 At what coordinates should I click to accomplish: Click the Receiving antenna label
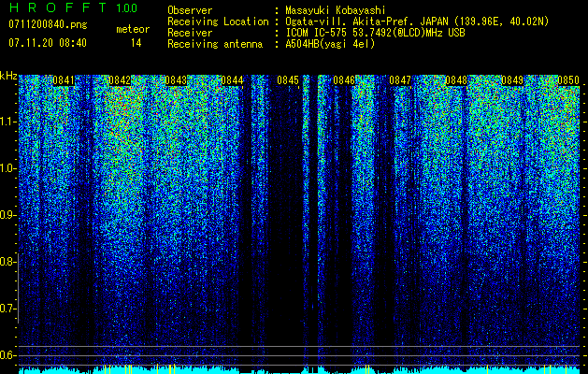pyautogui.click(x=215, y=44)
